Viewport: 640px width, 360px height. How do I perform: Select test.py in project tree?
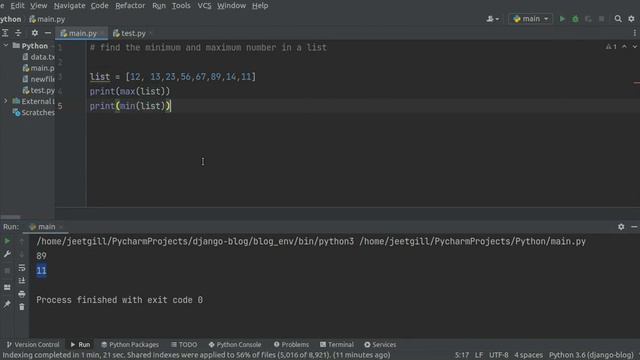pyautogui.click(x=38, y=90)
